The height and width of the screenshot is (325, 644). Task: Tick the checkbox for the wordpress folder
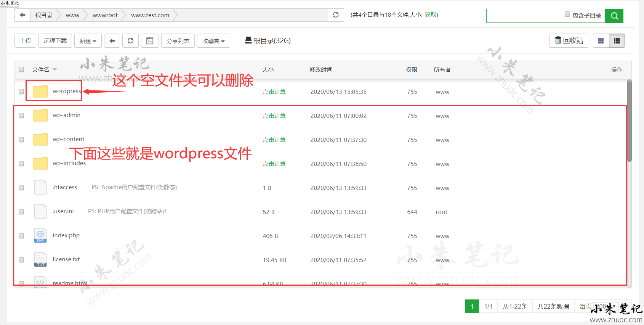coord(21,92)
